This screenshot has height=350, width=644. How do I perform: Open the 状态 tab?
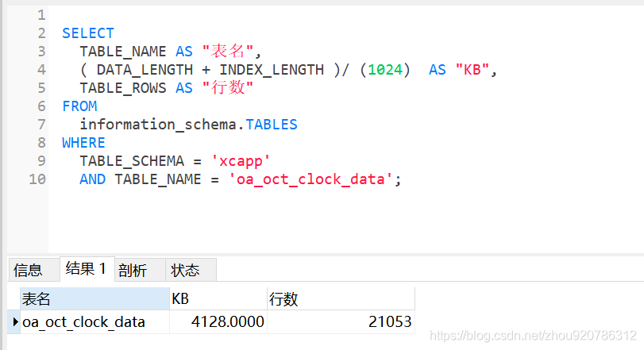pos(191,270)
